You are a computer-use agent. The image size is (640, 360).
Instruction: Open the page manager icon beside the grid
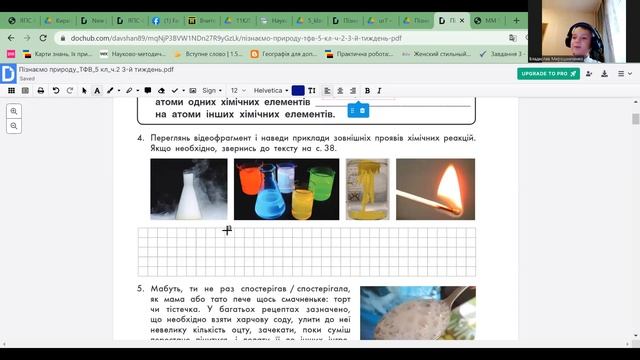point(25,91)
